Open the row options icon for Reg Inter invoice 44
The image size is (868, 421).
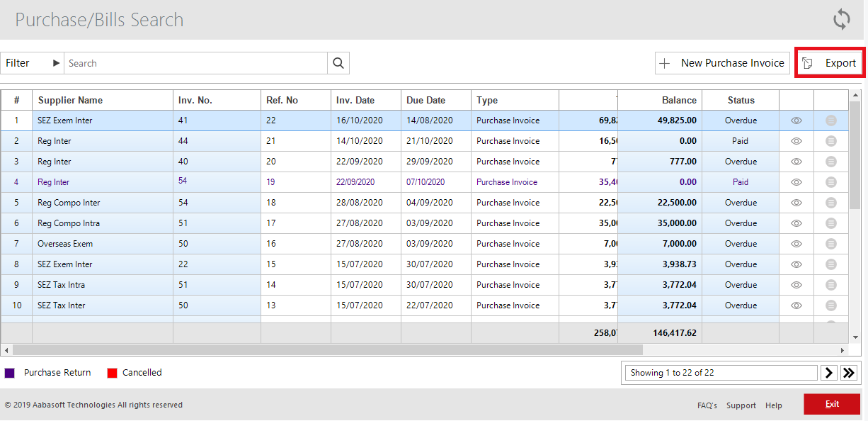(x=830, y=140)
